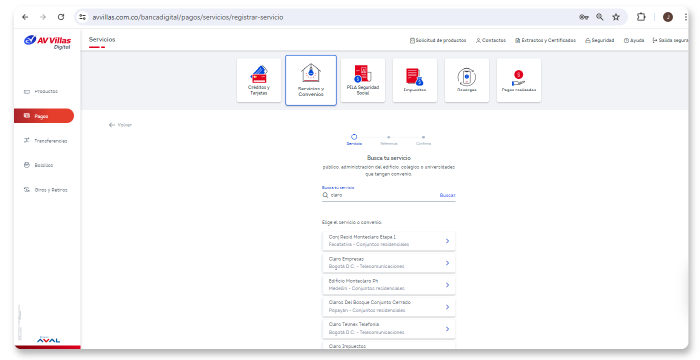Open Claros Del Bosque Conjunto Cerrado chevron
The height and width of the screenshot is (360, 700).
pos(447,307)
